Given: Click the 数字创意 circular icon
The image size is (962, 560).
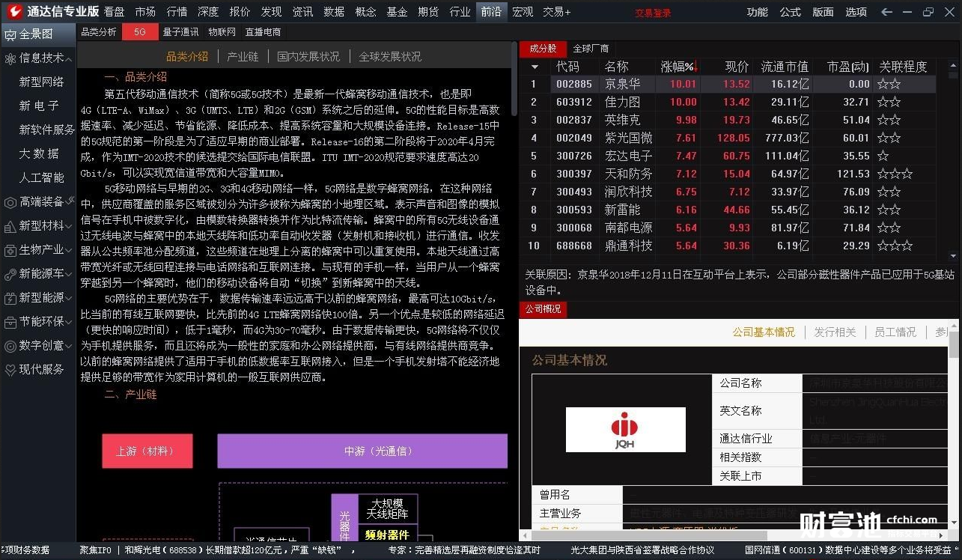Looking at the screenshot, I should [x=10, y=346].
